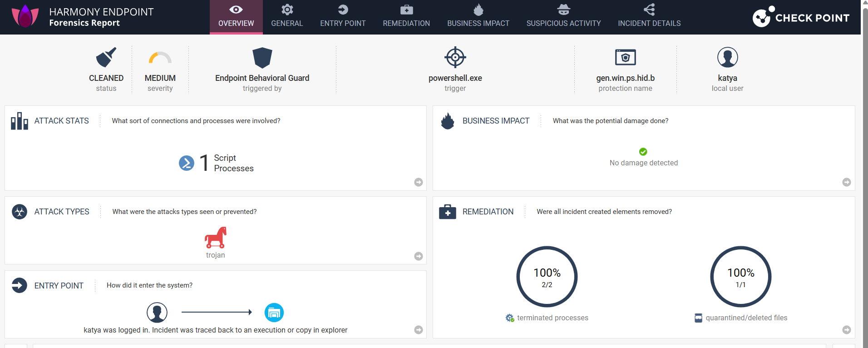Viewport: 868px width, 348px height.
Task: Click the Attack Types biohazard icon
Action: pos(20,212)
